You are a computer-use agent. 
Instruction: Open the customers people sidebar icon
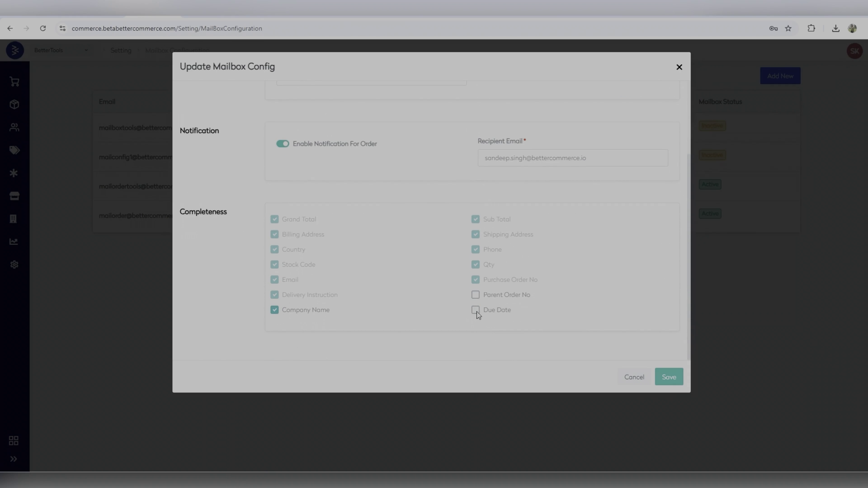[x=14, y=127]
